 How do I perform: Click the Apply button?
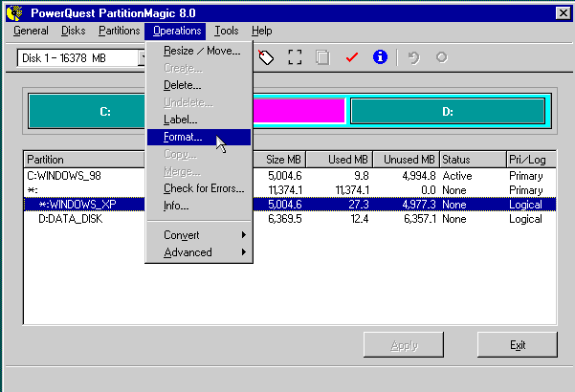click(x=404, y=345)
